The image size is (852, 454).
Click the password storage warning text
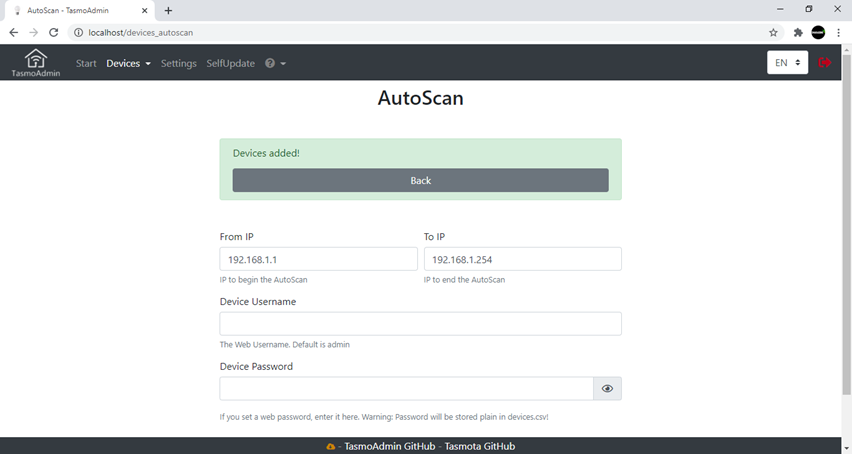pyautogui.click(x=384, y=417)
